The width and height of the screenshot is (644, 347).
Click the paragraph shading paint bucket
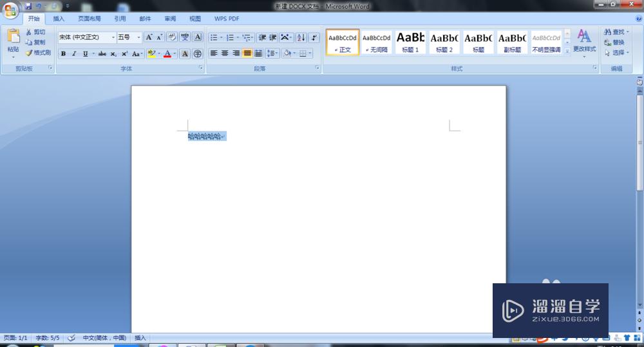(x=287, y=53)
